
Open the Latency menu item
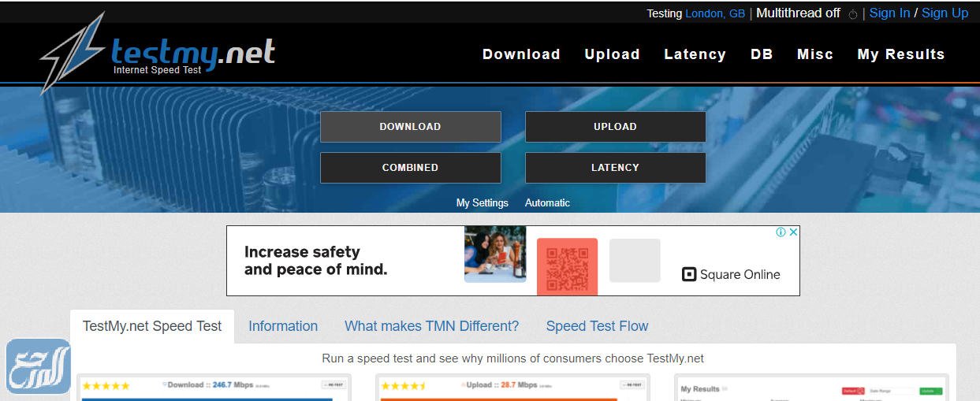point(695,54)
